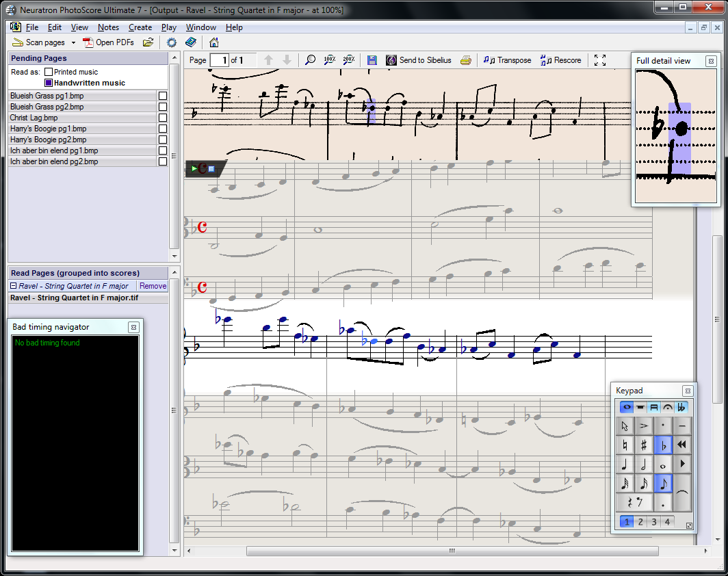Screen dimensions: 728x576
Task: Click the blue save disk icon
Action: coord(372,60)
